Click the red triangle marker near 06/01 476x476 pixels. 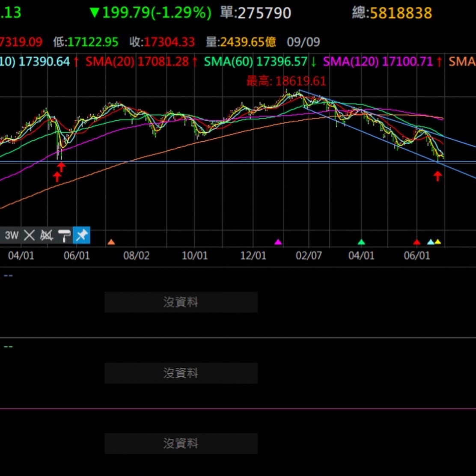click(417, 242)
